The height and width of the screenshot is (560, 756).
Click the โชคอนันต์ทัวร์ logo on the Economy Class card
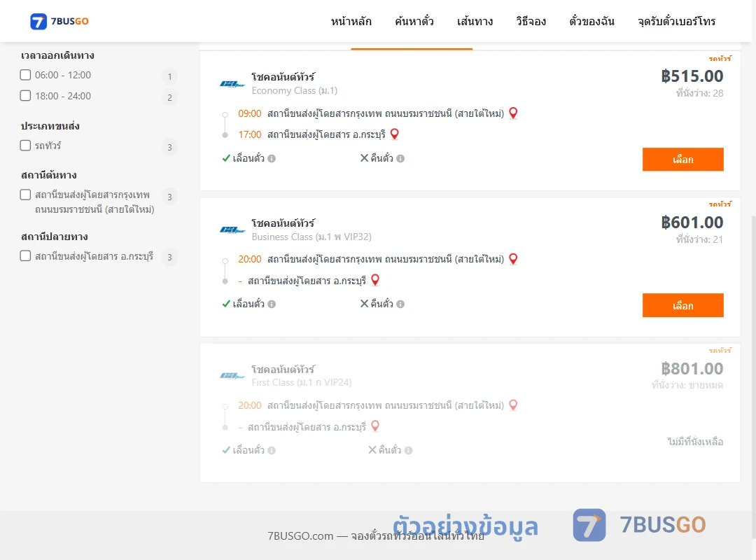pyautogui.click(x=232, y=84)
